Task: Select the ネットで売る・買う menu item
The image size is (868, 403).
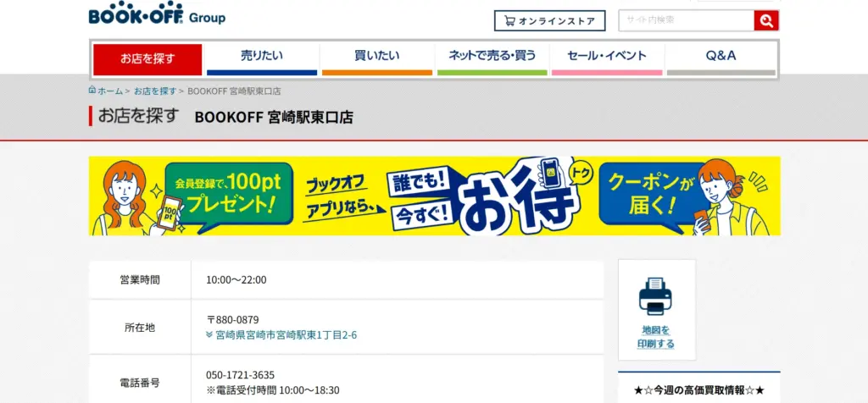Action: coord(492,57)
